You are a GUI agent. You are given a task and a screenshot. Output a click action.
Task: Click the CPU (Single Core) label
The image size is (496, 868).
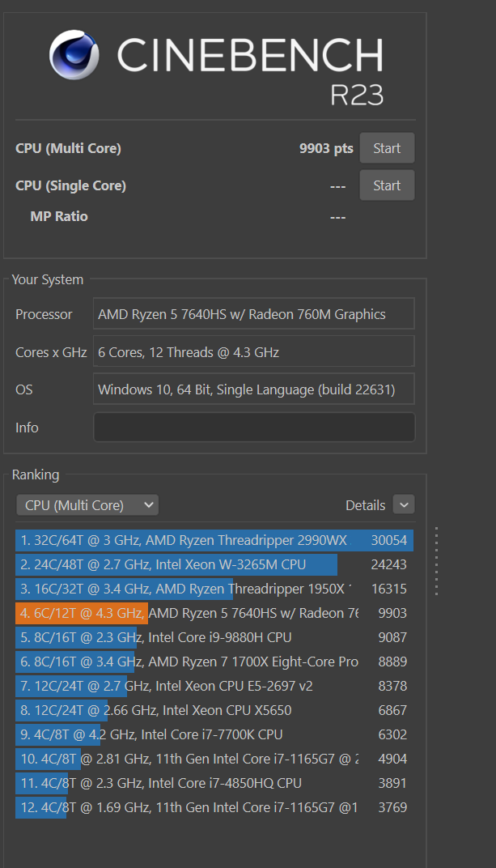coord(70,185)
